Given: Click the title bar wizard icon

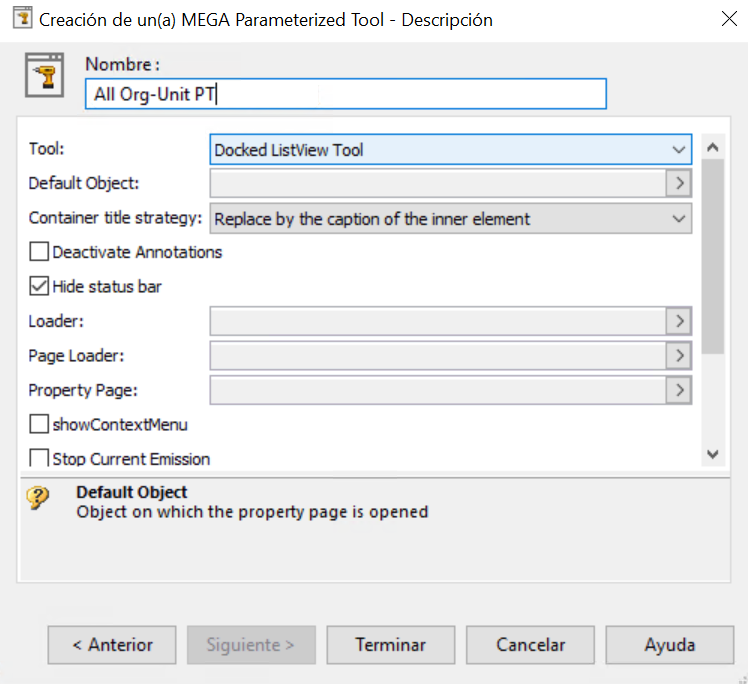Looking at the screenshot, I should point(22,18).
